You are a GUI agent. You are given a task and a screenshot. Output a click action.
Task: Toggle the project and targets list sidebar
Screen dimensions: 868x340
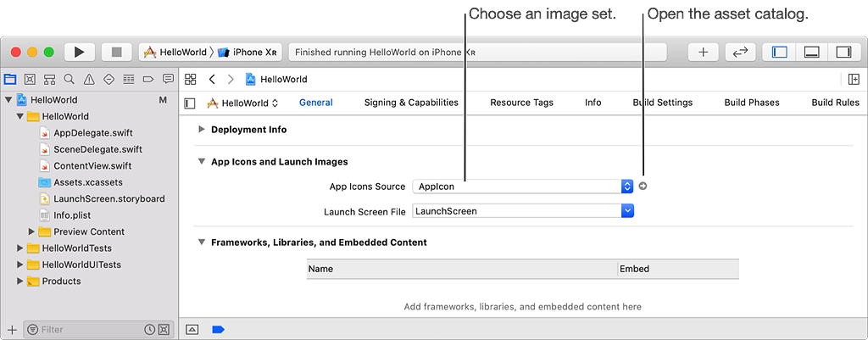190,103
